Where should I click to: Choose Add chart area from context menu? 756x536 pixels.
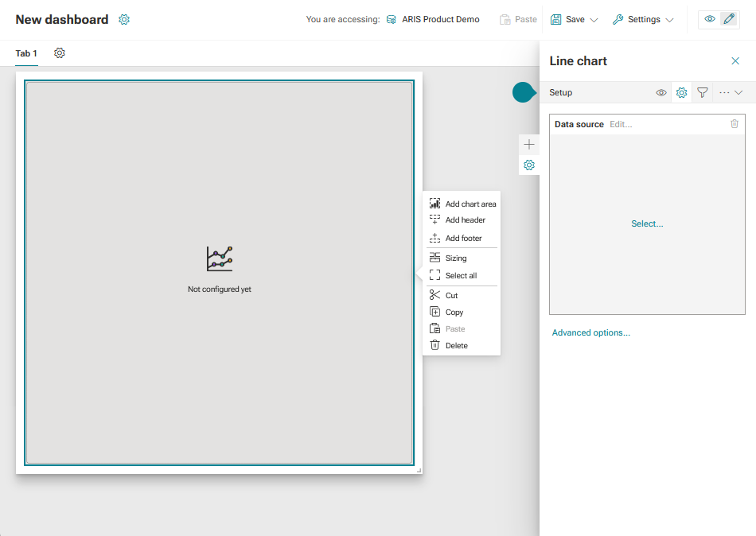(462, 204)
